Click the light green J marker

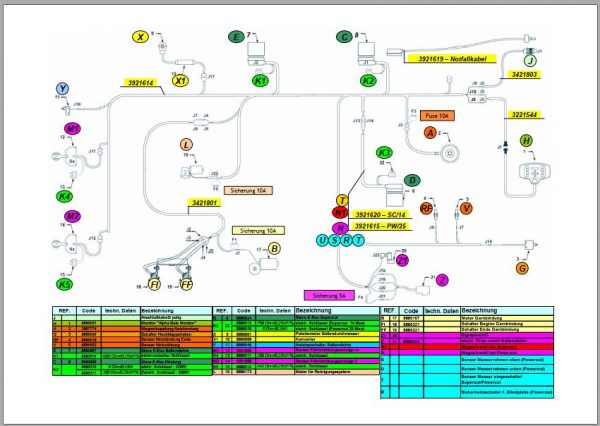tap(530, 60)
